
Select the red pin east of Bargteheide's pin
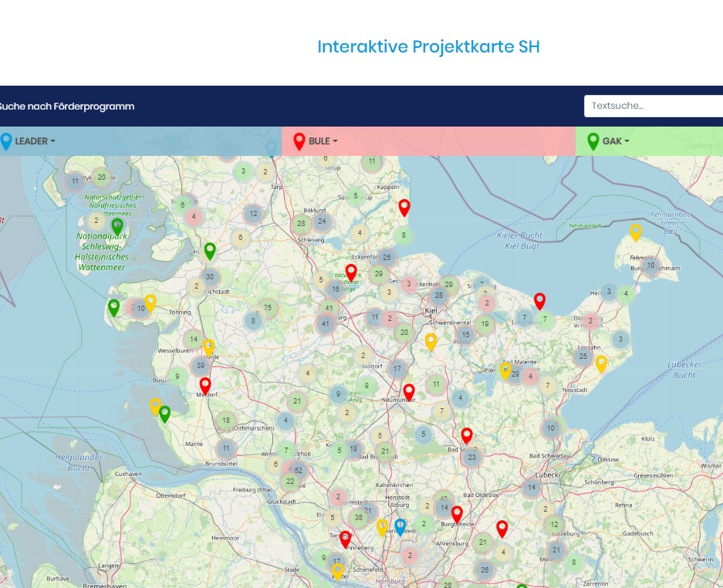(x=502, y=529)
